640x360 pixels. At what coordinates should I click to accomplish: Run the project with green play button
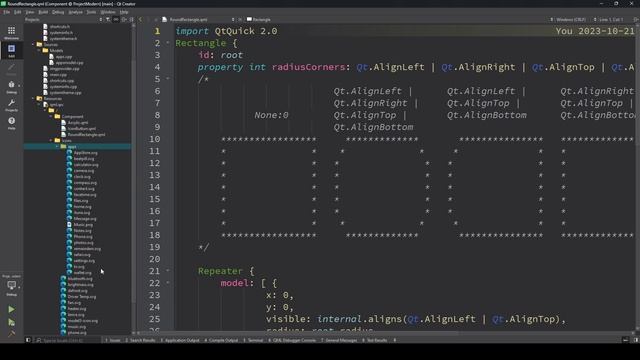11,309
